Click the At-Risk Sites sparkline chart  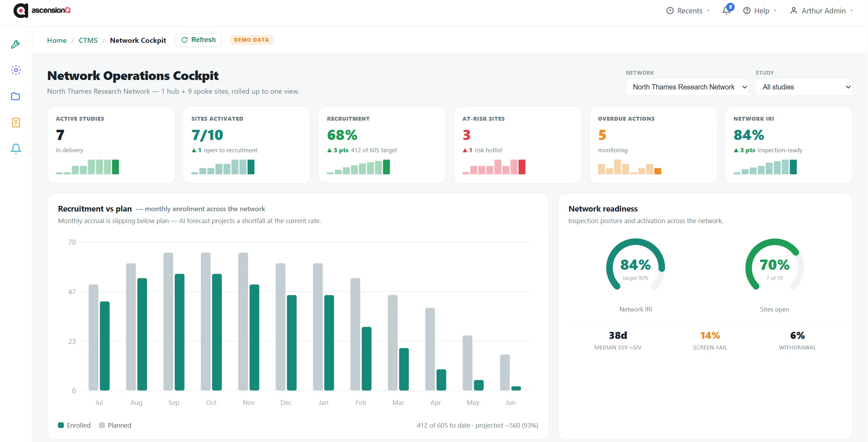coord(494,167)
